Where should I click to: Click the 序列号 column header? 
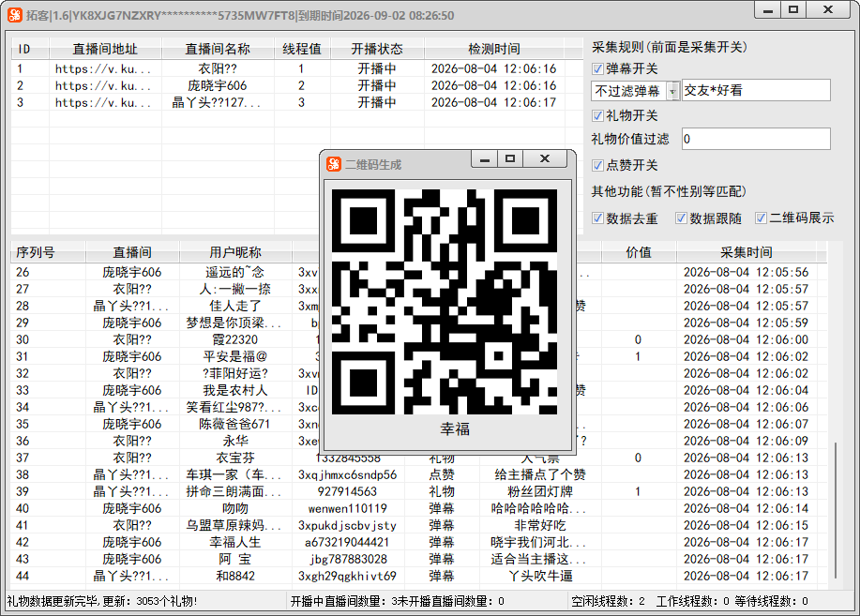pyautogui.click(x=48, y=252)
